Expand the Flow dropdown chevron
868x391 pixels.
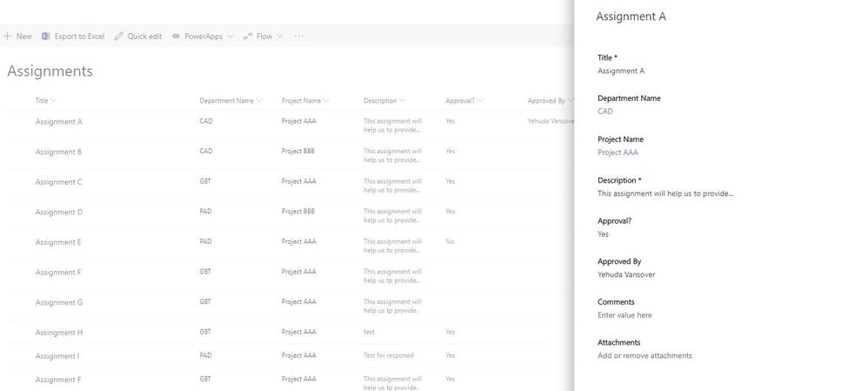point(279,37)
